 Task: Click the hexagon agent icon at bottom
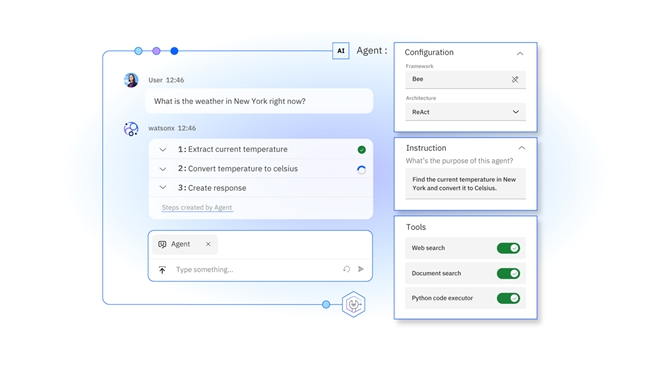354,305
